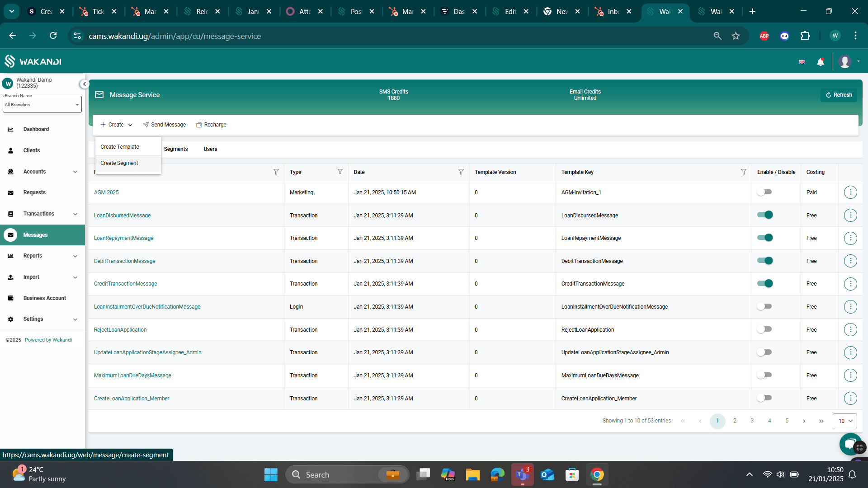Open actions menu for LoanDisbursedMessage row

point(850,215)
